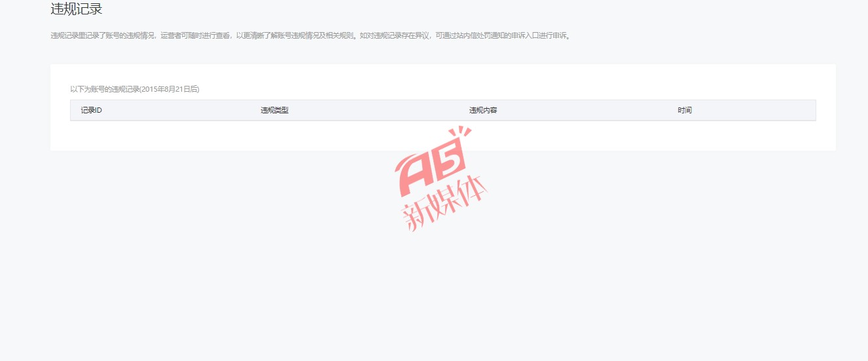Image resolution: width=868 pixels, height=361 pixels.
Task: Select the 记录ID column header
Action: (x=91, y=110)
